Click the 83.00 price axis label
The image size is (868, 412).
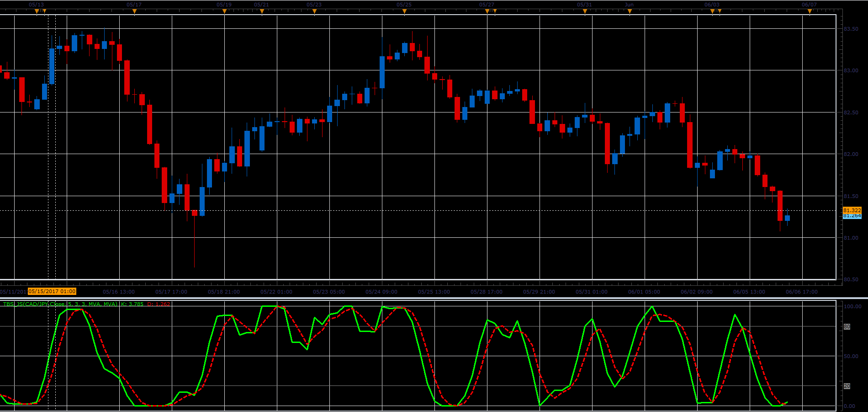pyautogui.click(x=851, y=70)
